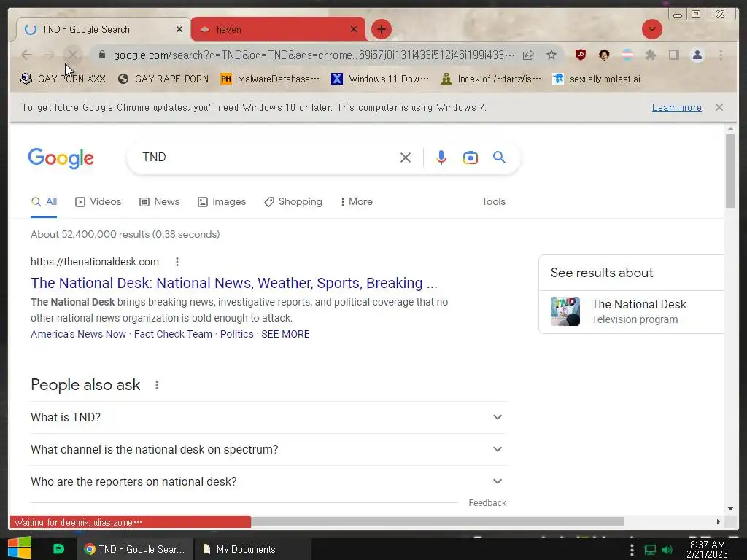Expand 'Who are the reporters on national desk?'
The image size is (747, 560).
tap(268, 481)
